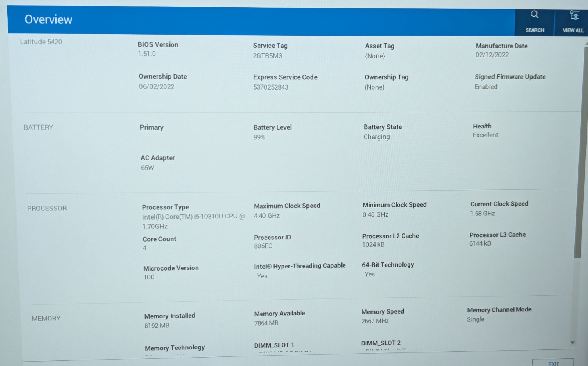Select Microcode Version 100
Viewport: 588px width, 366px height.
(x=149, y=277)
